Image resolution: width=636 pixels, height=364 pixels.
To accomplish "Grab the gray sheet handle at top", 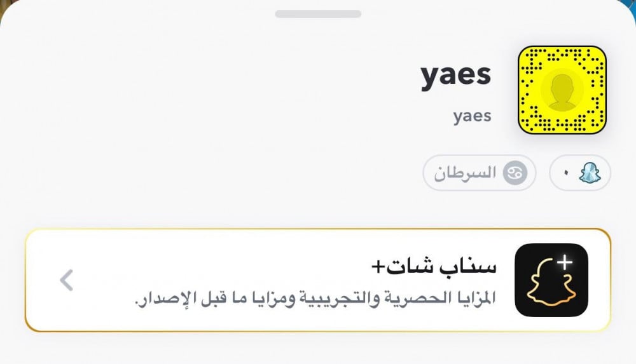I will pos(318,14).
